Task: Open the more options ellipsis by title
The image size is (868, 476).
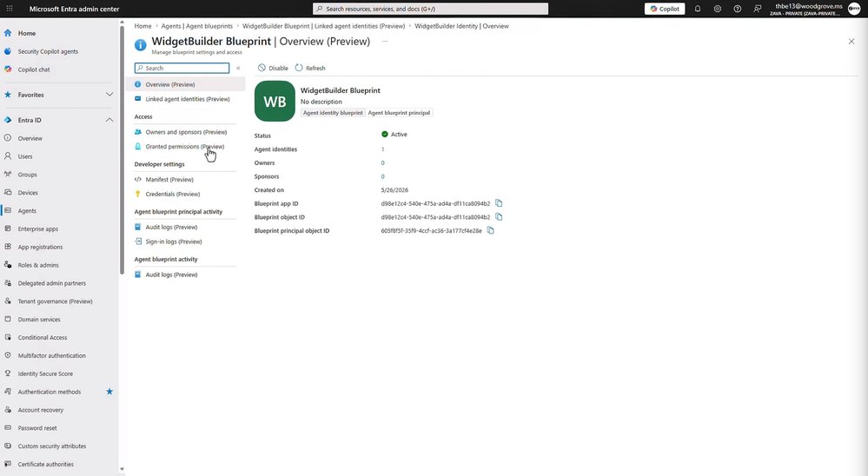Action: pos(385,42)
